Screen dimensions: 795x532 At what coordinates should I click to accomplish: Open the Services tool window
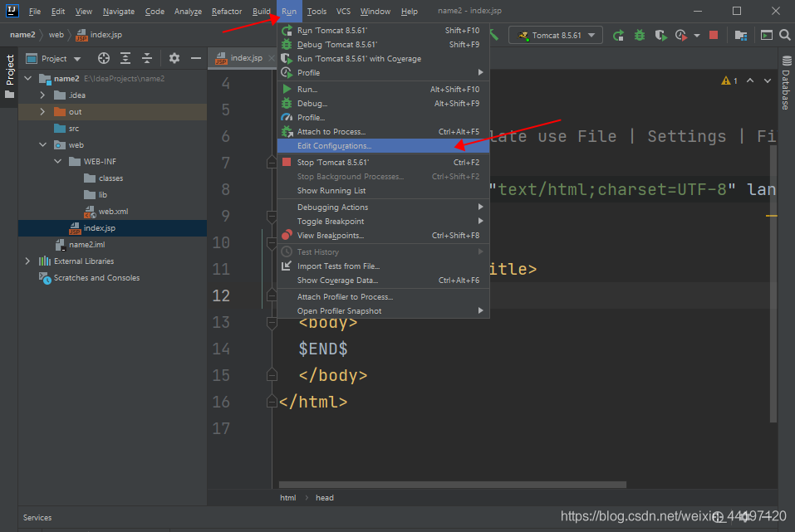coord(37,518)
